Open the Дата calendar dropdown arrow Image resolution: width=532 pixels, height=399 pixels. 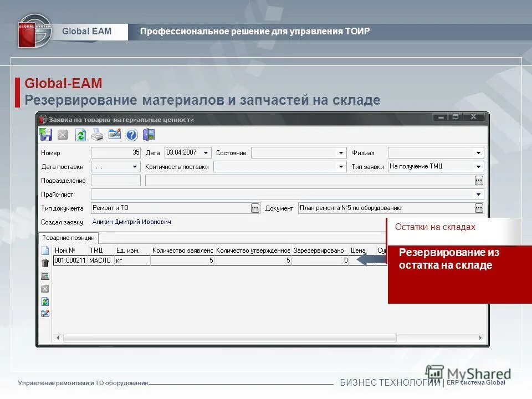[206, 153]
